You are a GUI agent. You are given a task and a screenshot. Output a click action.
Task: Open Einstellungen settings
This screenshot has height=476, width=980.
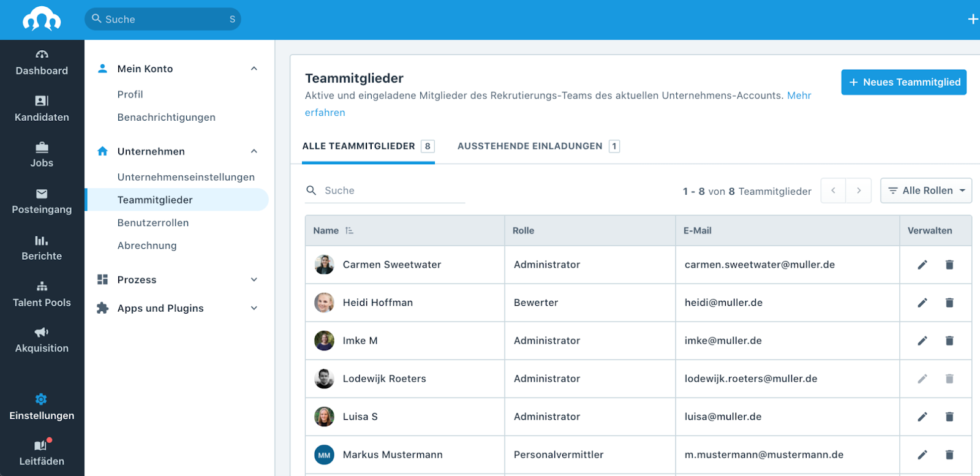42,407
